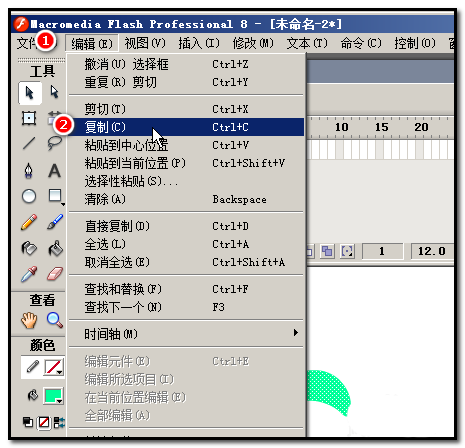Select the white arrow Subselection tool
The image size is (465, 448).
(x=54, y=92)
